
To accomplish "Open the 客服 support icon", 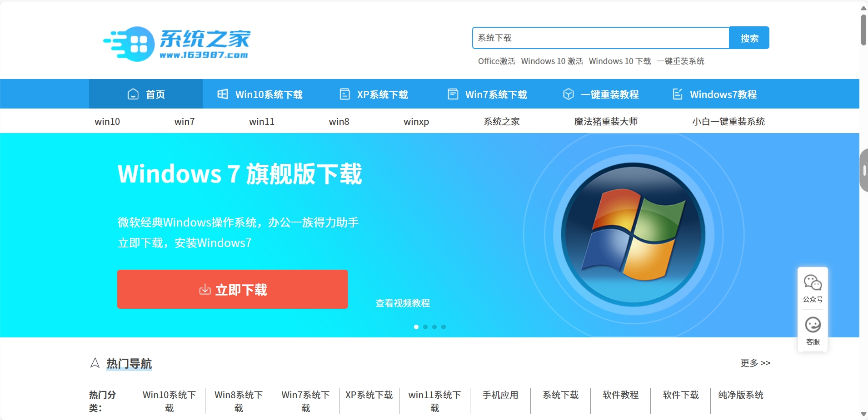I will (x=813, y=325).
